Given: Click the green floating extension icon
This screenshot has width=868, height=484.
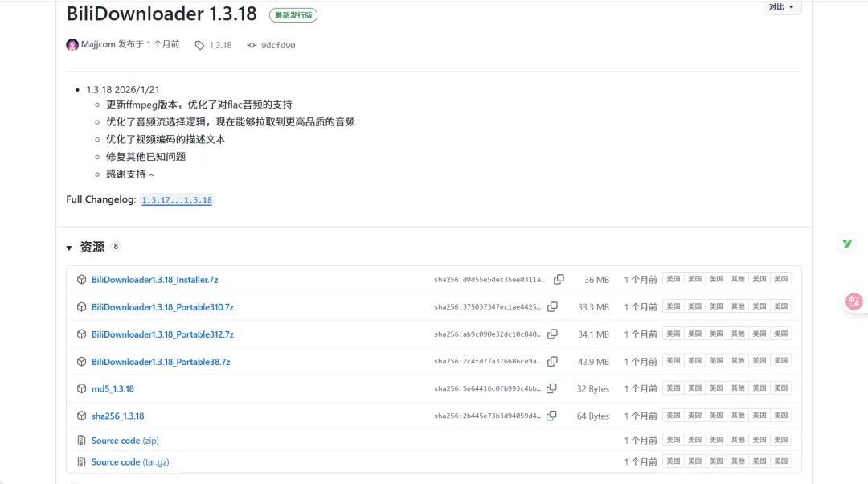Looking at the screenshot, I should [847, 244].
